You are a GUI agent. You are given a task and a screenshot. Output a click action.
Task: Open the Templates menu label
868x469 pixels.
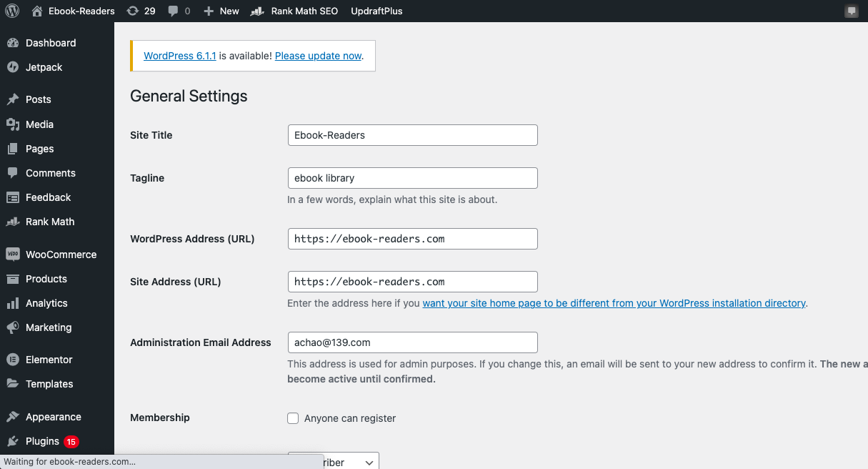[x=49, y=384]
